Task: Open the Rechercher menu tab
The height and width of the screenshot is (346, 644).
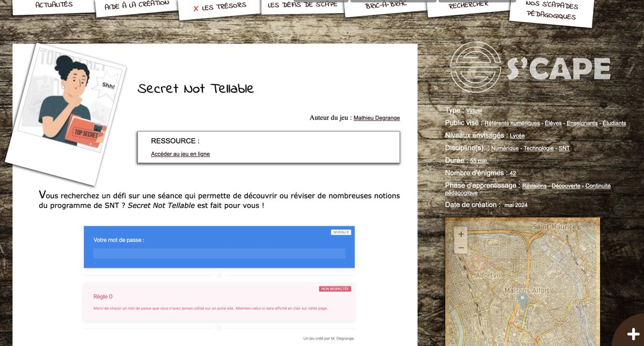Action: [x=469, y=5]
